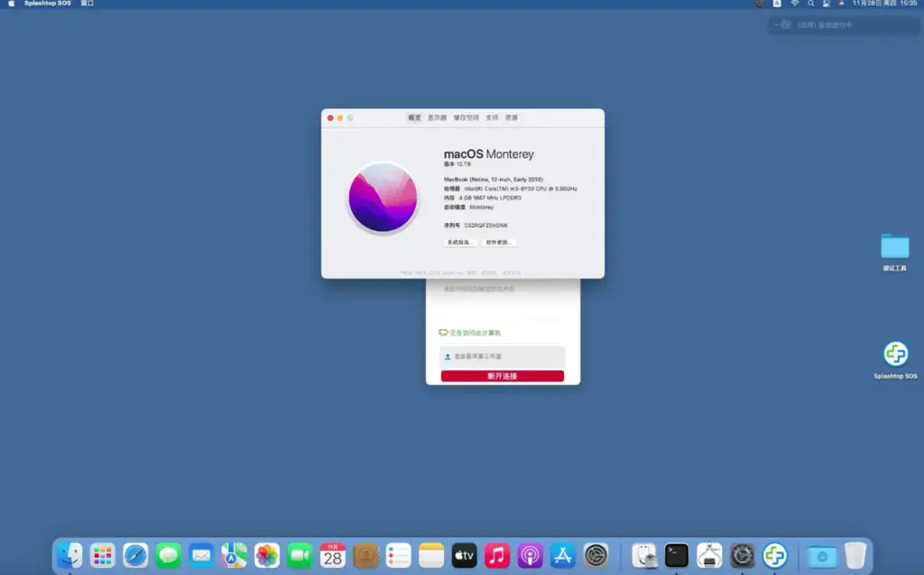Open the Downloads folder in the Dock
Image resolution: width=924 pixels, height=575 pixels.
coord(822,555)
